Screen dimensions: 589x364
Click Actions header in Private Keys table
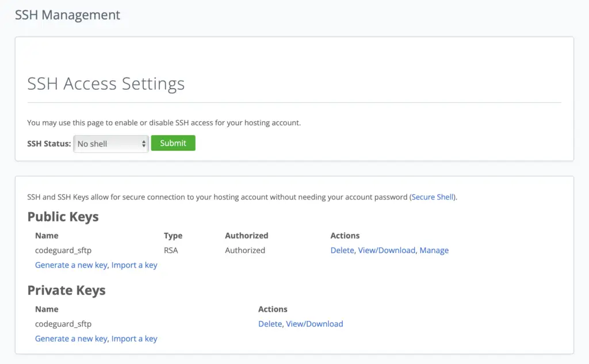273,309
